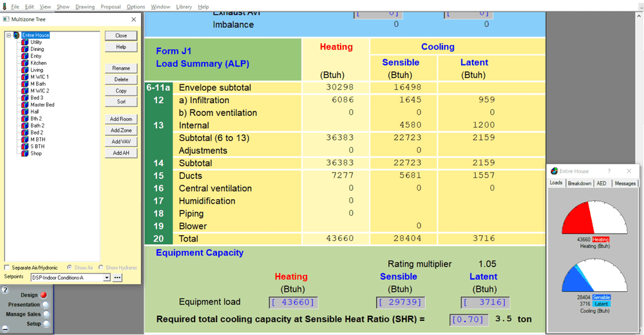
Task: Click the Copy button
Action: pos(121,91)
